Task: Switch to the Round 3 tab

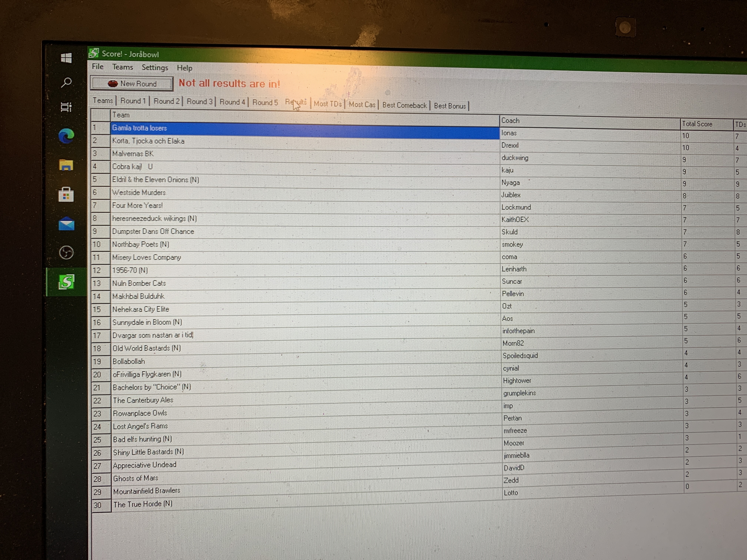Action: coord(199,101)
